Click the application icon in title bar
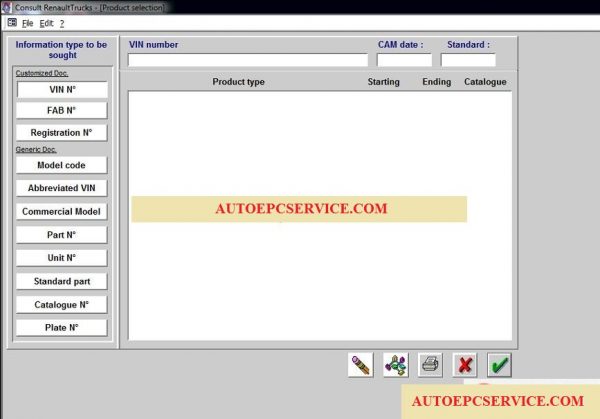This screenshot has width=600, height=419. [x=6, y=7]
